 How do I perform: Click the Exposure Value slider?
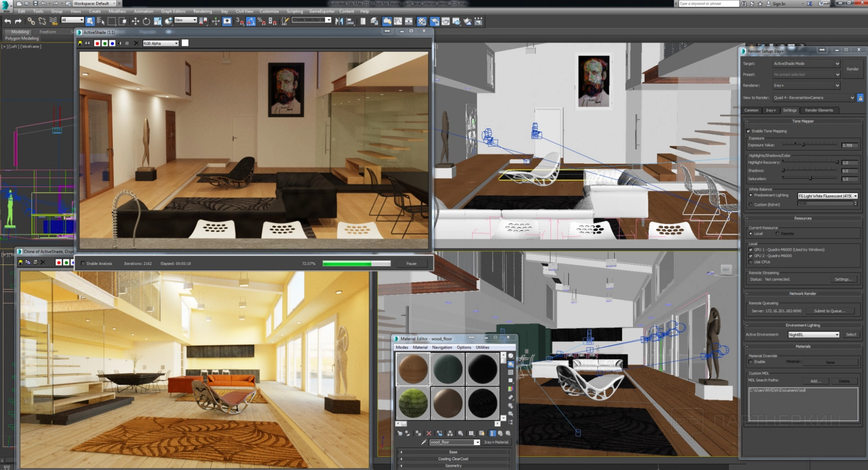point(803,145)
